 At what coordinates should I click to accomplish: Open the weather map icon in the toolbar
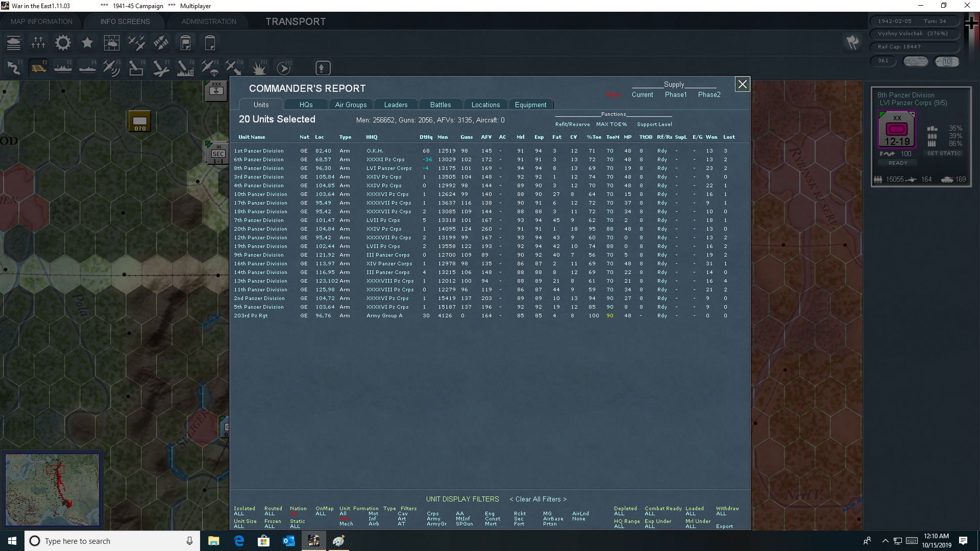[x=111, y=42]
